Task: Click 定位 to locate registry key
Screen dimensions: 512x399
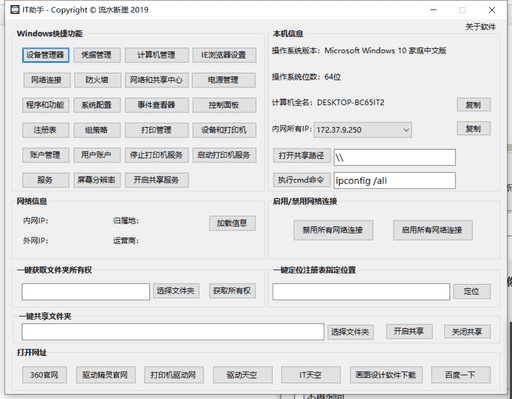Action: [x=472, y=292]
